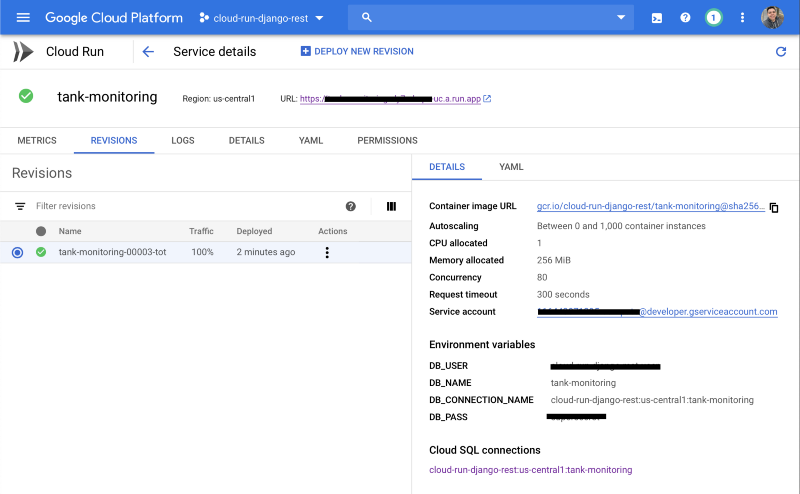Viewport: 800px width, 494px height.
Task: Open filter help question mark icon
Action: pos(351,206)
